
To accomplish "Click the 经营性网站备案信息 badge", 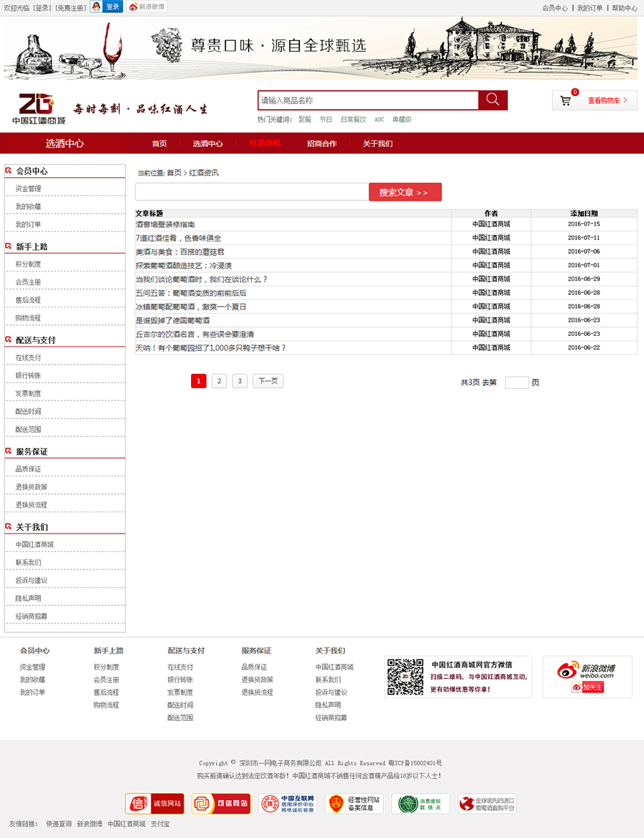I will point(354,804).
